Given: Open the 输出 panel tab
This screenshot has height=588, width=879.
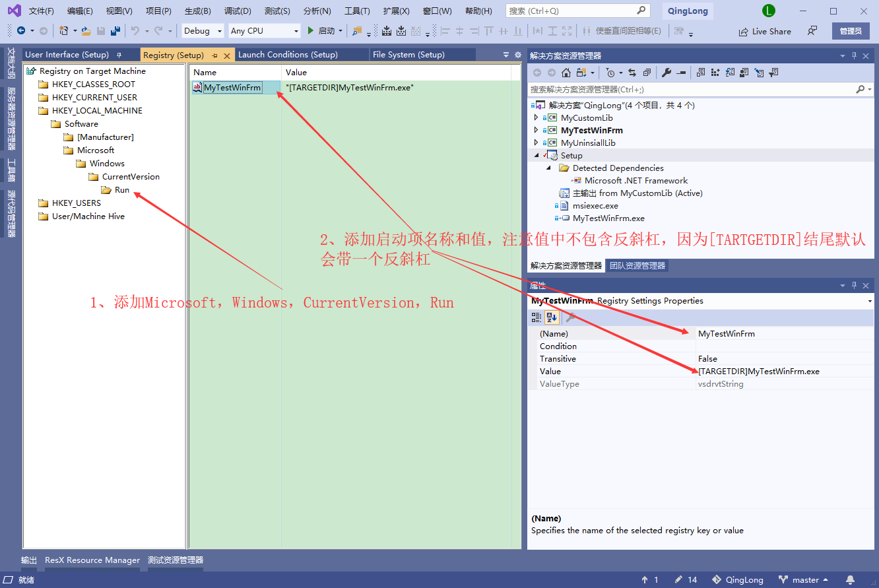Looking at the screenshot, I should 29,560.
